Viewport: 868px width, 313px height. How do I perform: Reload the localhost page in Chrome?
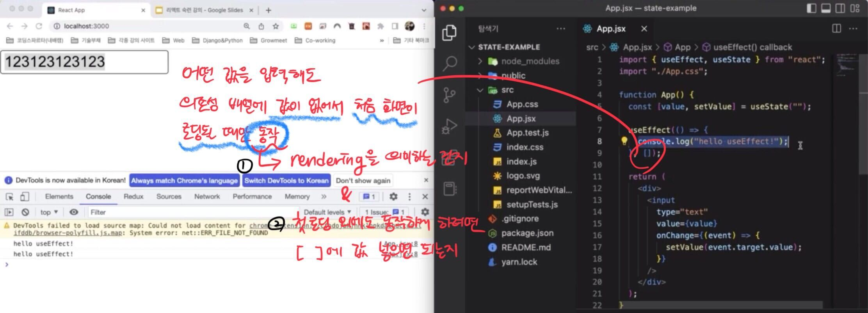[39, 26]
